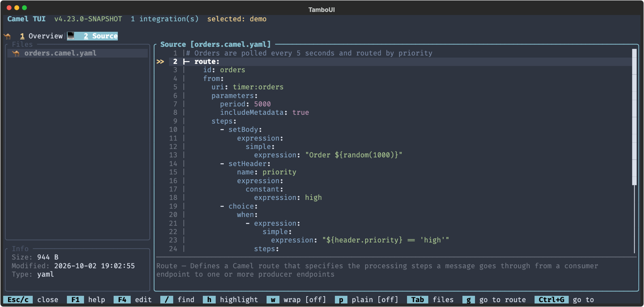Click '1 integration(s)' in the header

click(165, 19)
